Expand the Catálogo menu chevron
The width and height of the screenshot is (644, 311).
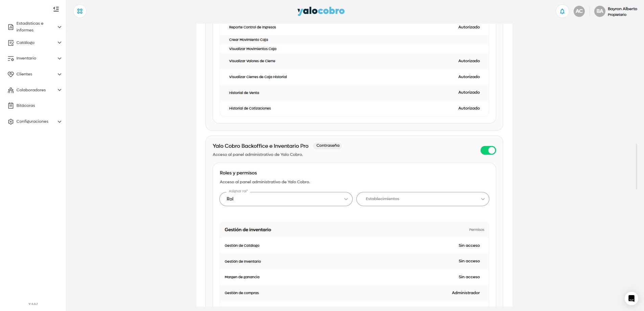(x=60, y=43)
